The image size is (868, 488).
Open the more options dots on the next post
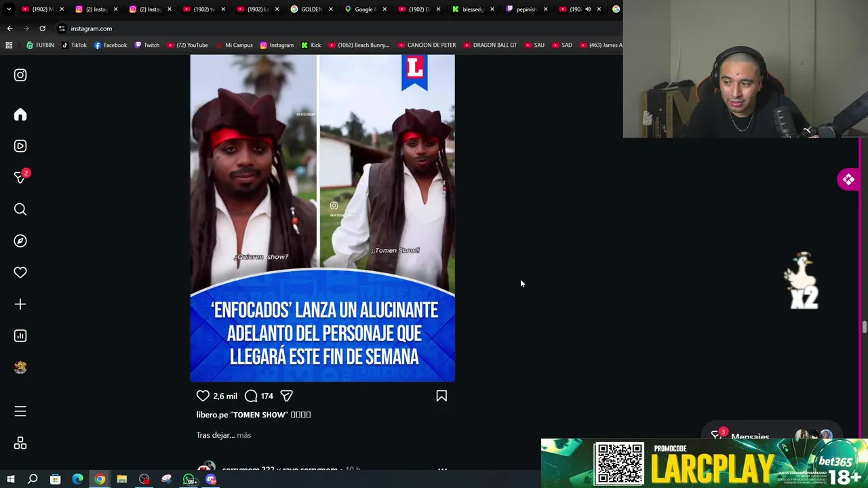[442, 468]
